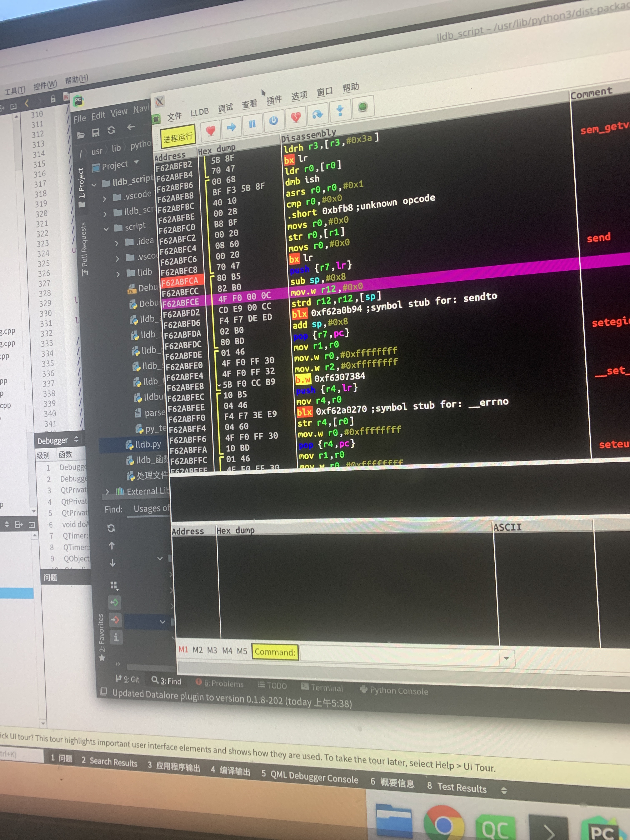Screen dimensions: 630x840
Task: Click the broken heart icon in toolbar
Action: [295, 117]
